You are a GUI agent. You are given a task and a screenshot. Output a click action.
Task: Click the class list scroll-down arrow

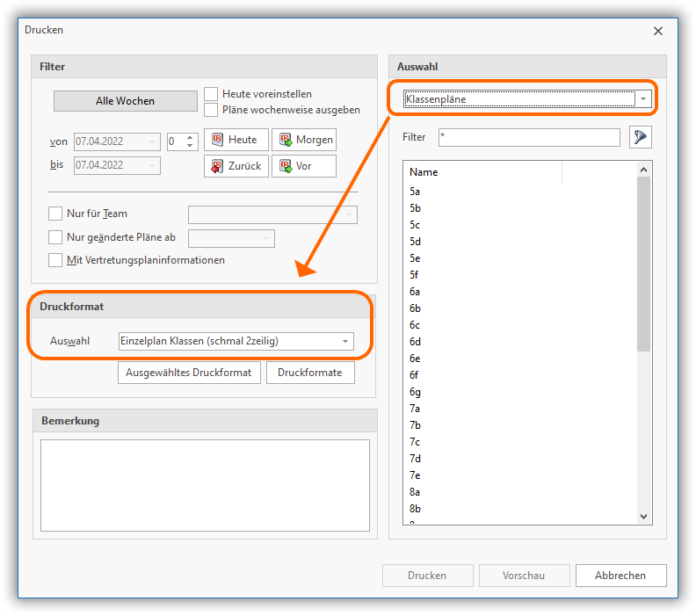coord(643,517)
